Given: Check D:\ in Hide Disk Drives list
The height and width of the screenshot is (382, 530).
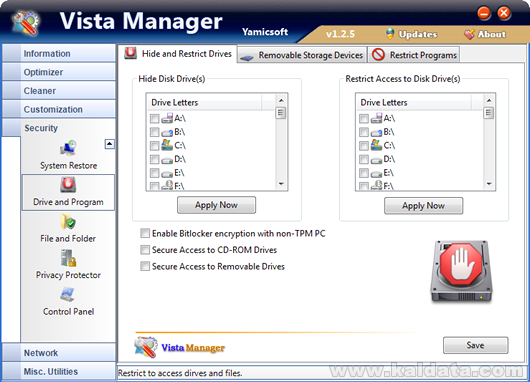Looking at the screenshot, I should pos(154,159).
